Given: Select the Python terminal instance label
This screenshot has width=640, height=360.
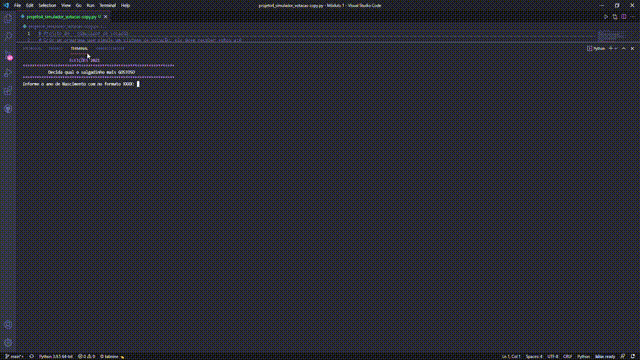Looking at the screenshot, I should pos(596,49).
